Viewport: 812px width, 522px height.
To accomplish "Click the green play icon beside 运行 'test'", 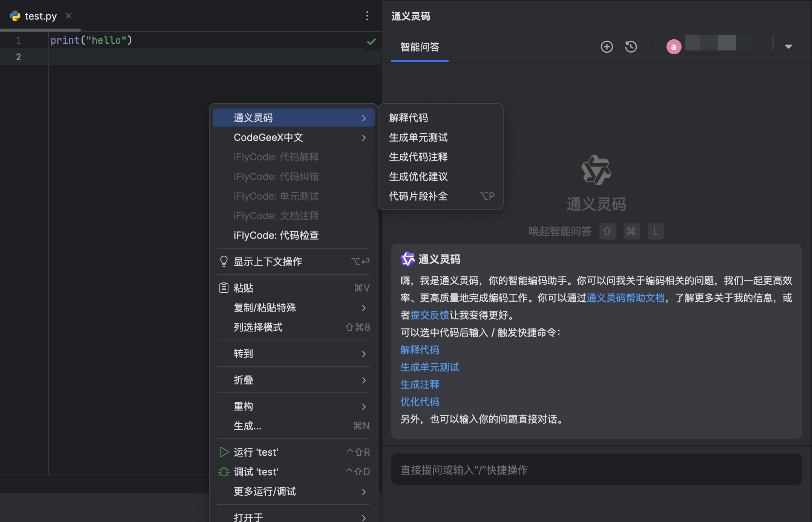I will point(224,452).
